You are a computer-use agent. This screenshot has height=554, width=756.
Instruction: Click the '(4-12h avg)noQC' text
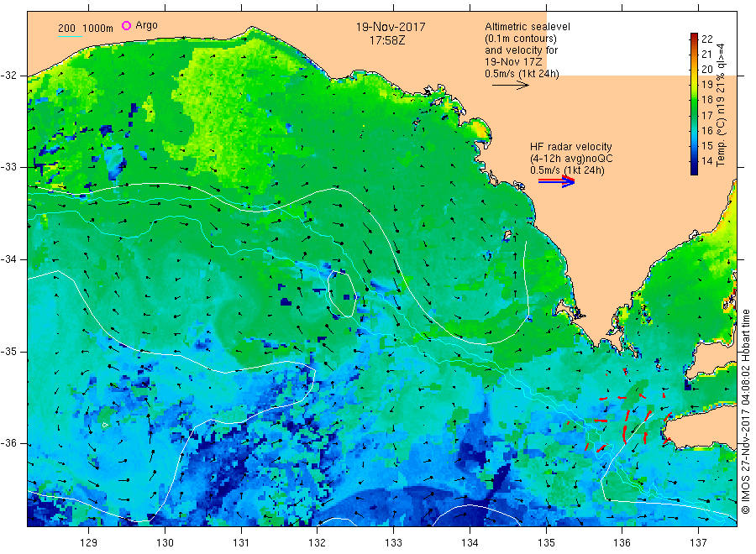coord(571,159)
